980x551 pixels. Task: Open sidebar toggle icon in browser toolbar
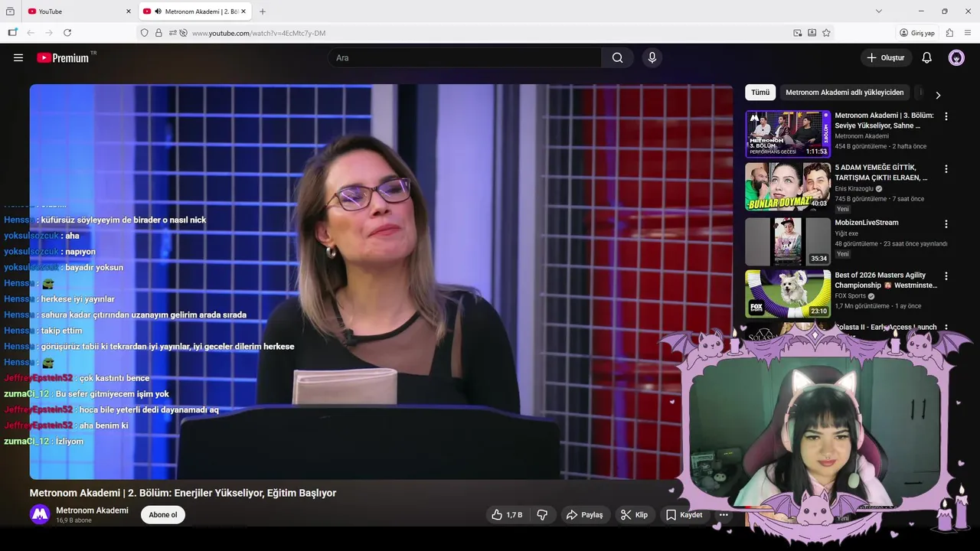(x=12, y=33)
